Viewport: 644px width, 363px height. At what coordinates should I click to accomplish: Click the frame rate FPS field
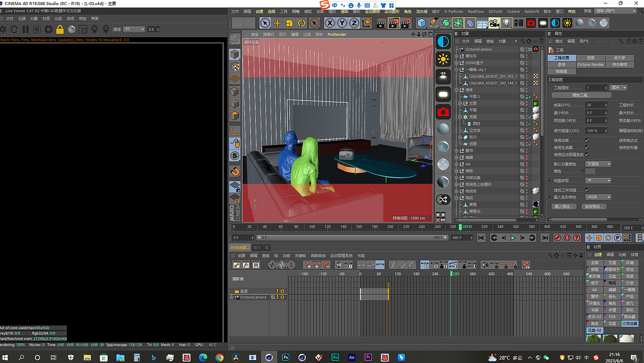click(x=596, y=105)
